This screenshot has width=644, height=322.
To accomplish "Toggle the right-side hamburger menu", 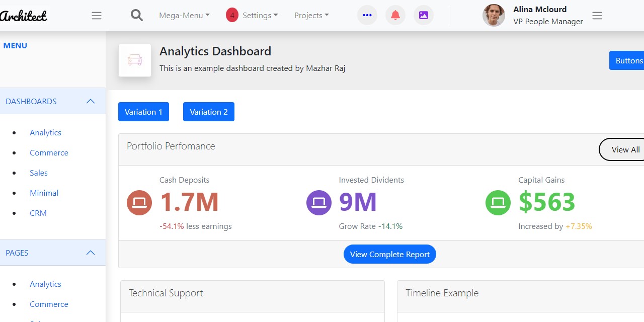I will [597, 16].
